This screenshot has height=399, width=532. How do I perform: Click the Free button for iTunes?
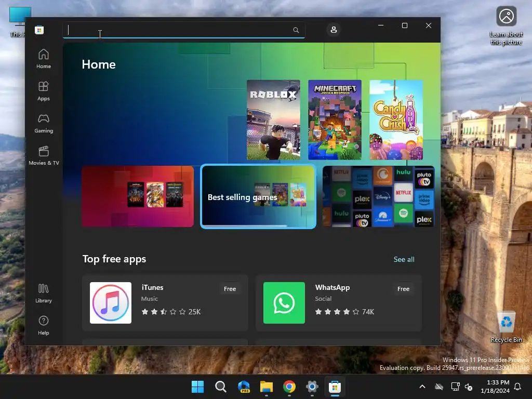pyautogui.click(x=230, y=289)
